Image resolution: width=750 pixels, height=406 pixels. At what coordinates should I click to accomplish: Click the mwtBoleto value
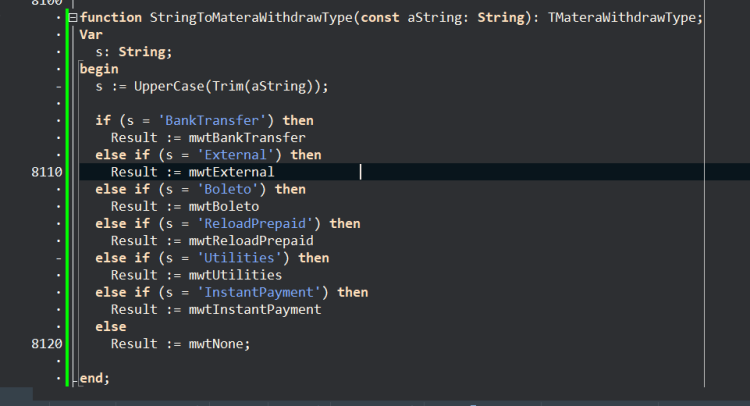pyautogui.click(x=224, y=207)
